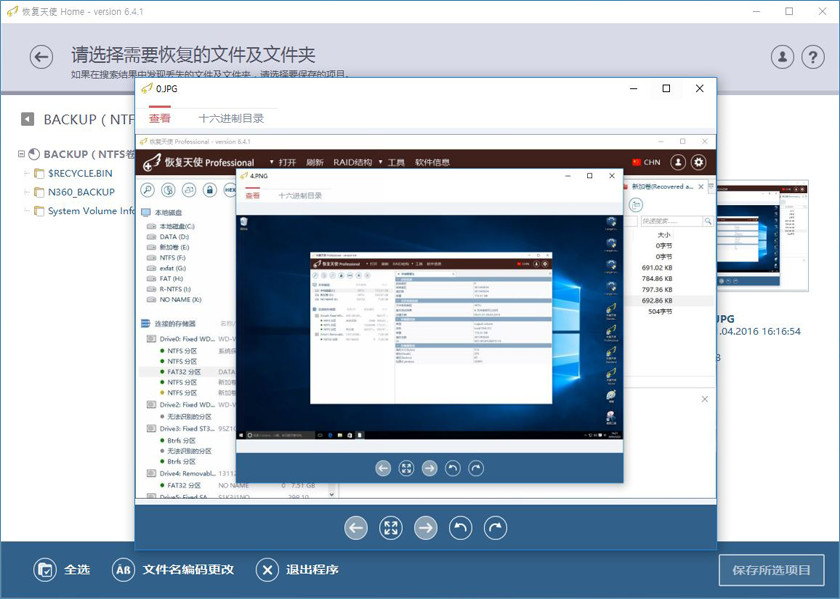Select the System Volume Info folder

tap(86, 211)
